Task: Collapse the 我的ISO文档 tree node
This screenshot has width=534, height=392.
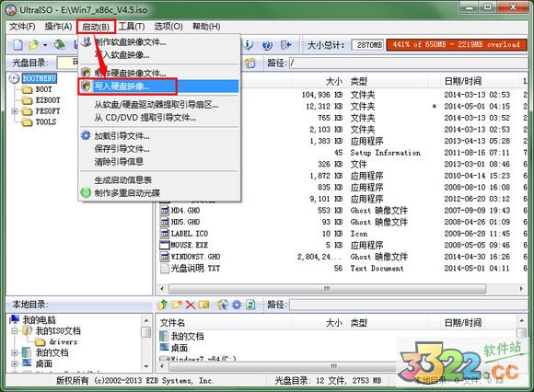Action: 15,330
